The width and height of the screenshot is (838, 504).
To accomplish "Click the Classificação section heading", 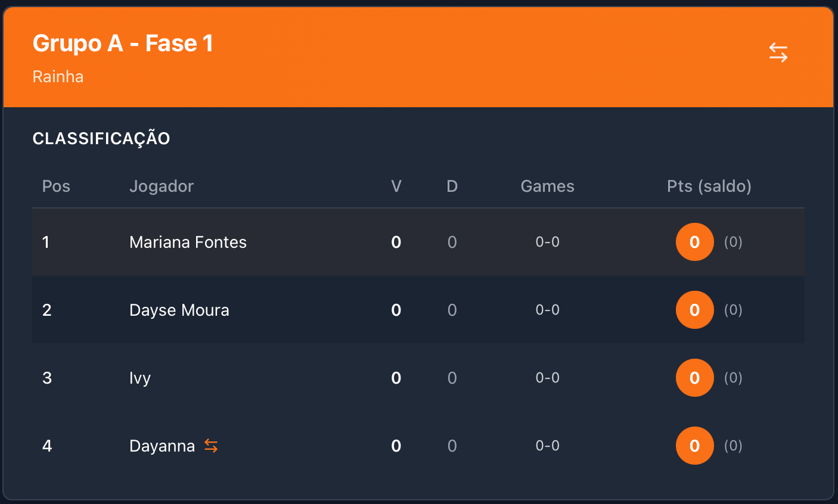I will [101, 138].
